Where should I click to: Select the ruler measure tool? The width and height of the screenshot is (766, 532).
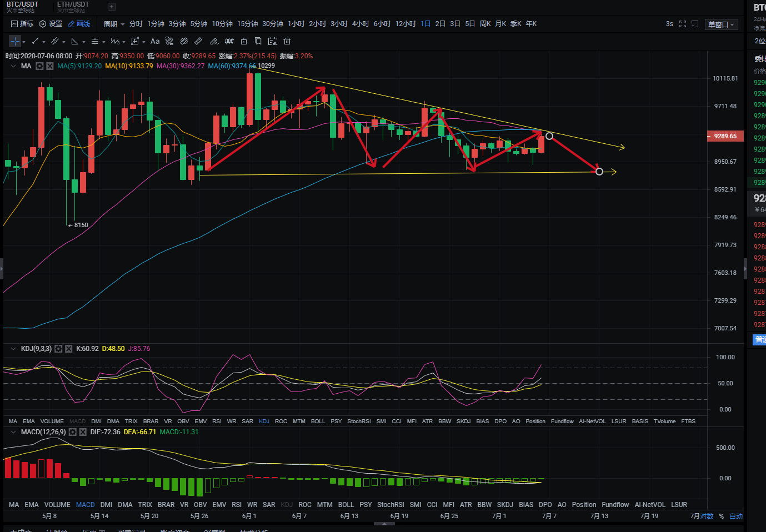[x=198, y=41]
